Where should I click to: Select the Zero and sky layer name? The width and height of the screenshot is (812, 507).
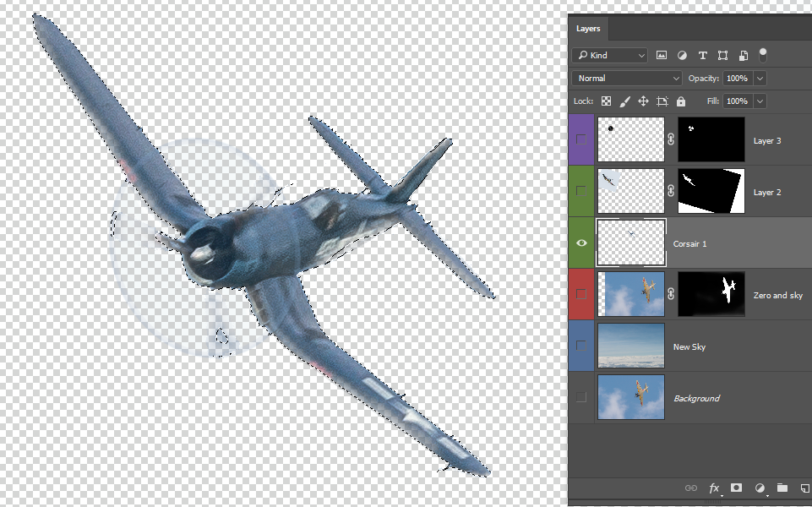pos(778,295)
